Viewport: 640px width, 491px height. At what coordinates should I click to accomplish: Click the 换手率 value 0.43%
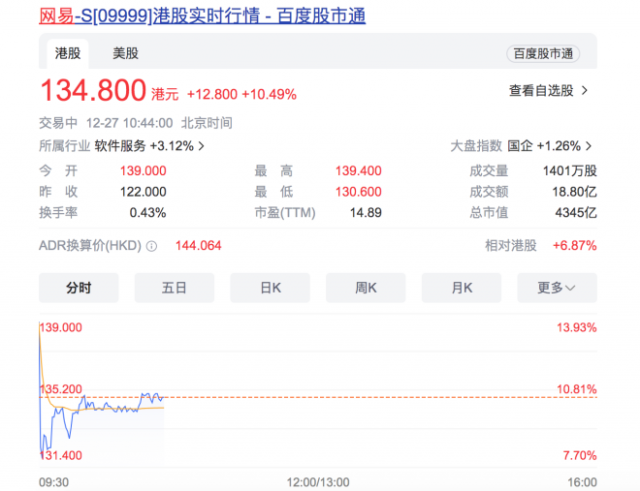[148, 213]
